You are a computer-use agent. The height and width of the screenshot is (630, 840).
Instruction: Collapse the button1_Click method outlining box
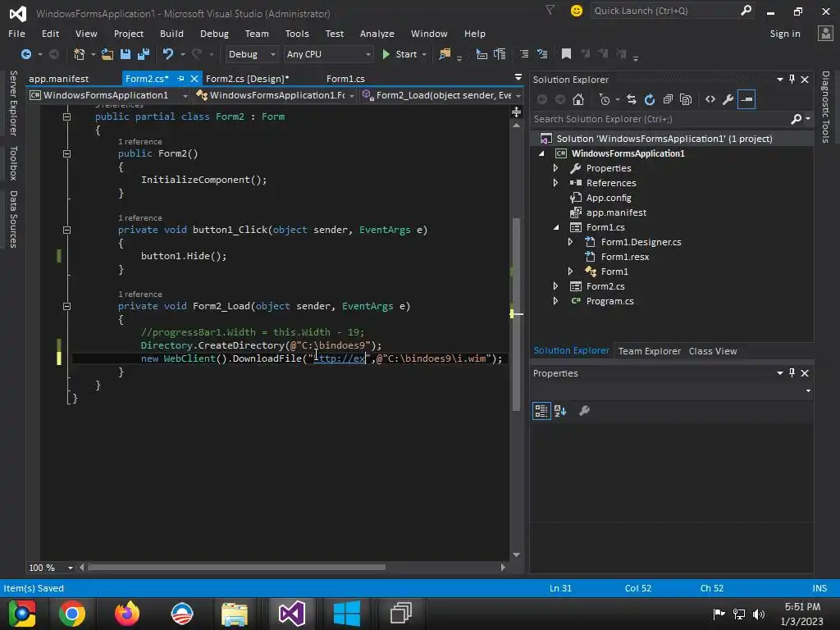pos(66,230)
